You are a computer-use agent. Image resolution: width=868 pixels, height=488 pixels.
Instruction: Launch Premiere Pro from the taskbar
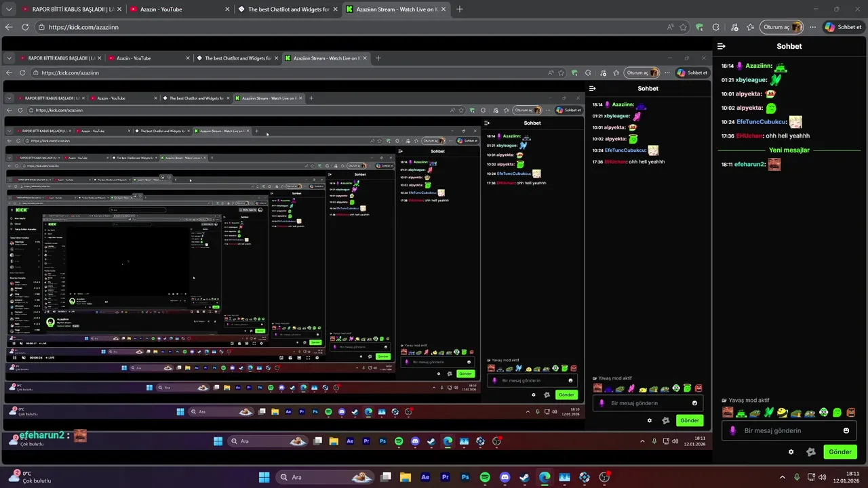(446, 477)
